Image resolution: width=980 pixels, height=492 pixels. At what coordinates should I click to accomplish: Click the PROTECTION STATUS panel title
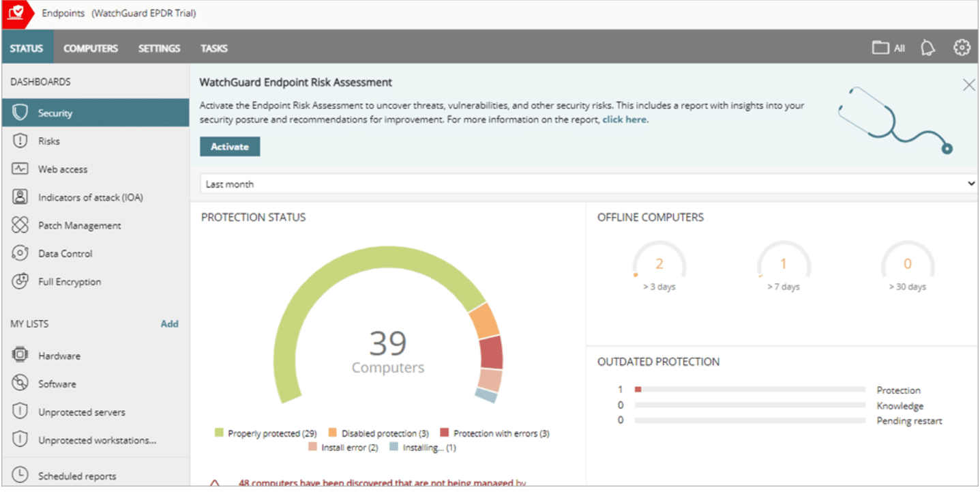click(254, 218)
